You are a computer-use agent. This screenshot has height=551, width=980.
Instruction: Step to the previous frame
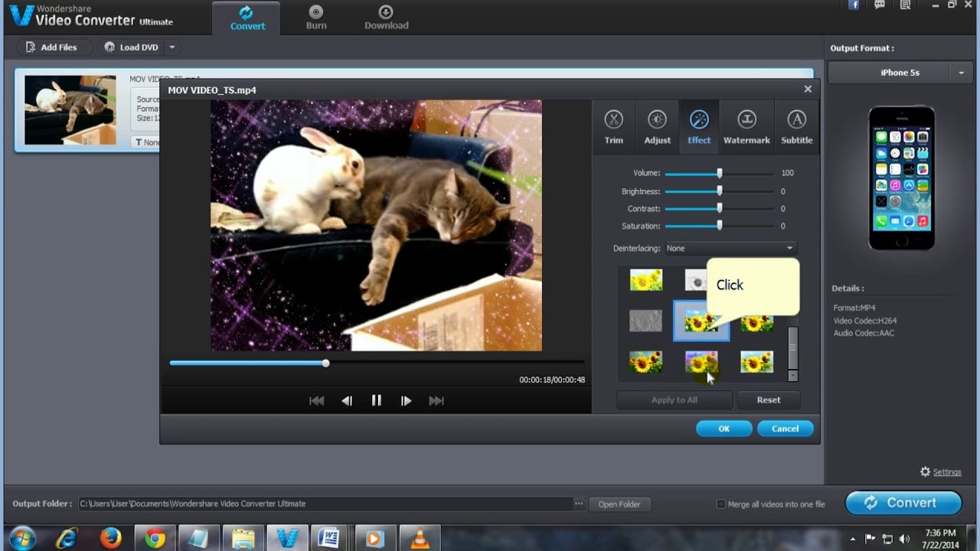click(346, 400)
